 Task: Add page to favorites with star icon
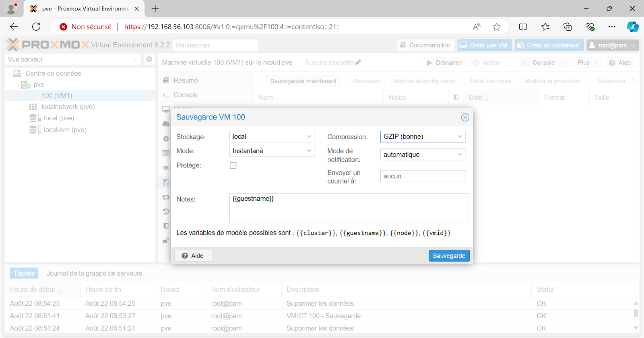(x=497, y=27)
